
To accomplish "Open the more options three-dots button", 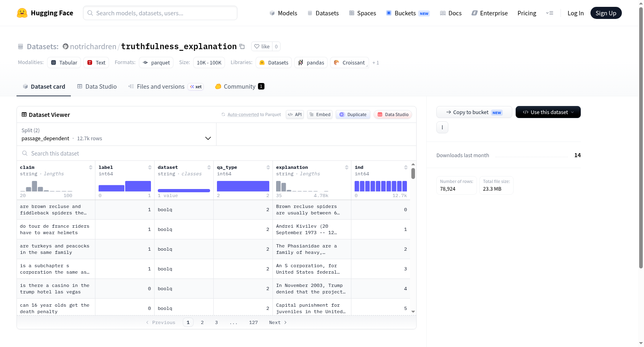I will (442, 127).
